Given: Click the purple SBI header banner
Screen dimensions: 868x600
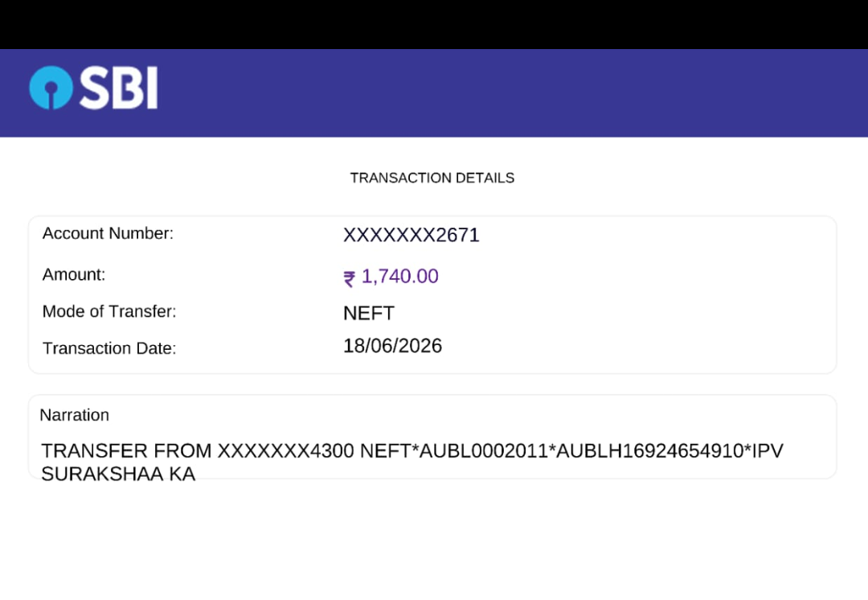Looking at the screenshot, I should pyautogui.click(x=434, y=93).
